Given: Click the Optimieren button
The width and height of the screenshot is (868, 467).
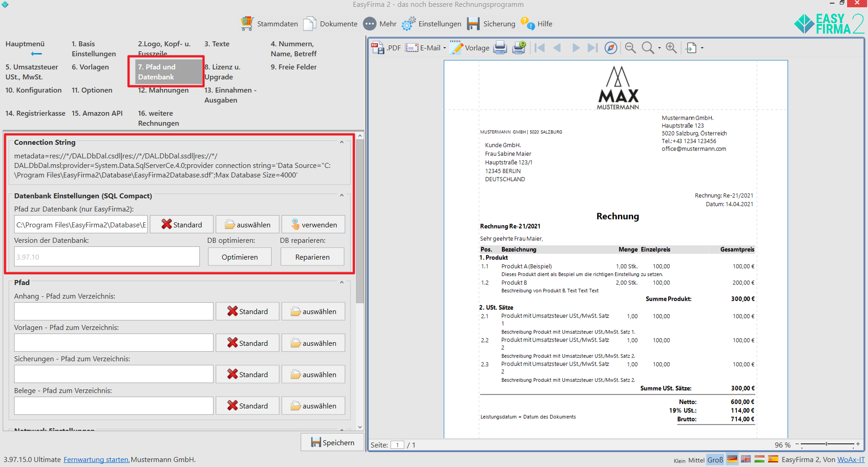Looking at the screenshot, I should (x=240, y=257).
